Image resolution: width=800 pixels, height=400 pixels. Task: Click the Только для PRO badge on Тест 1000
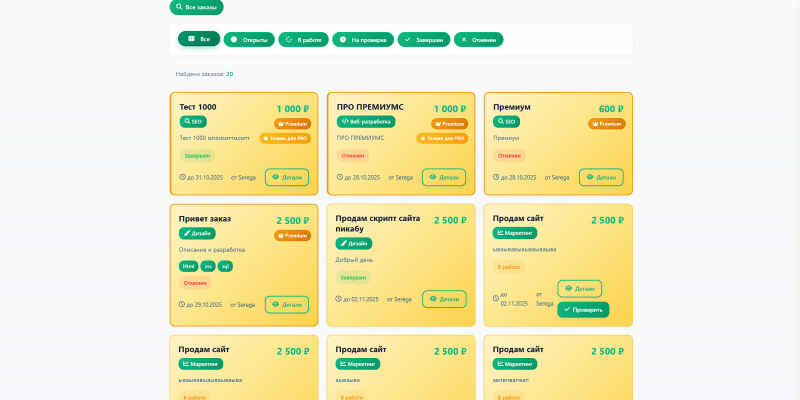(x=285, y=138)
